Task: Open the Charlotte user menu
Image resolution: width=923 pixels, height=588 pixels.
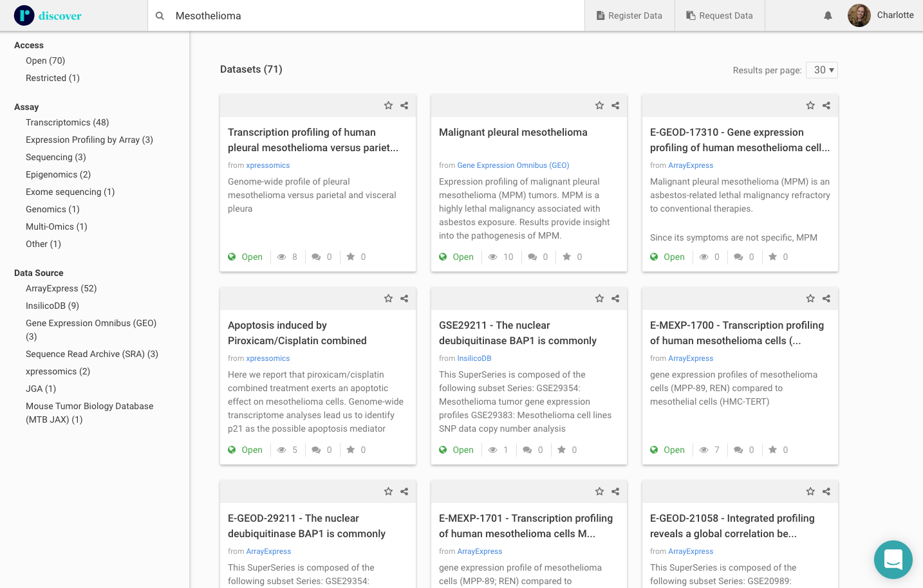Action: click(895, 15)
